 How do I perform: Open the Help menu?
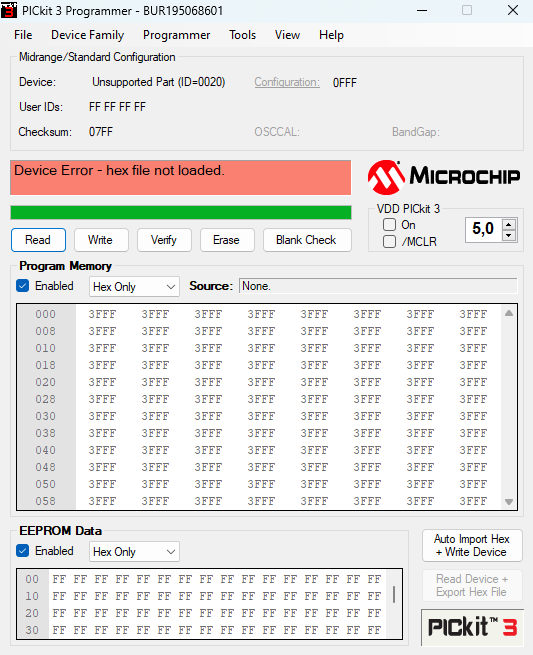click(x=331, y=35)
